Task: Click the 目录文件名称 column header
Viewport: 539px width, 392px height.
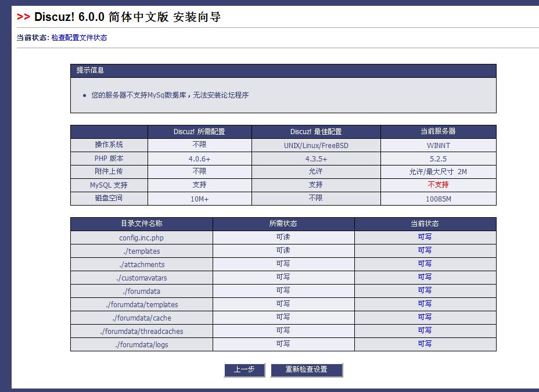Action: 142,224
